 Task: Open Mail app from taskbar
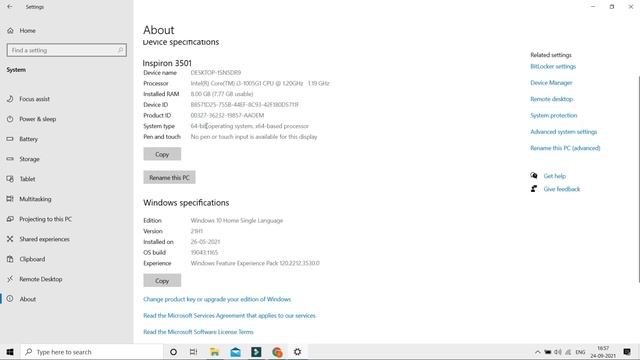tap(236, 352)
